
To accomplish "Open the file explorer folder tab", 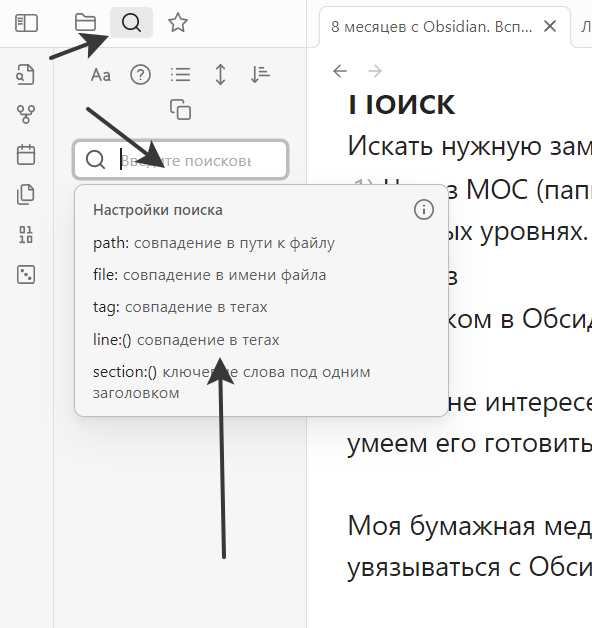I will point(85,22).
